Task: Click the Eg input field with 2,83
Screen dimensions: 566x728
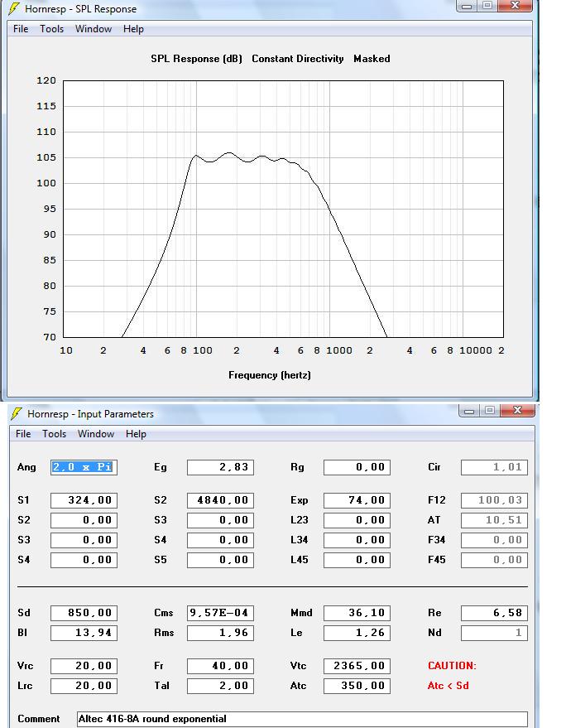Action: click(x=220, y=467)
